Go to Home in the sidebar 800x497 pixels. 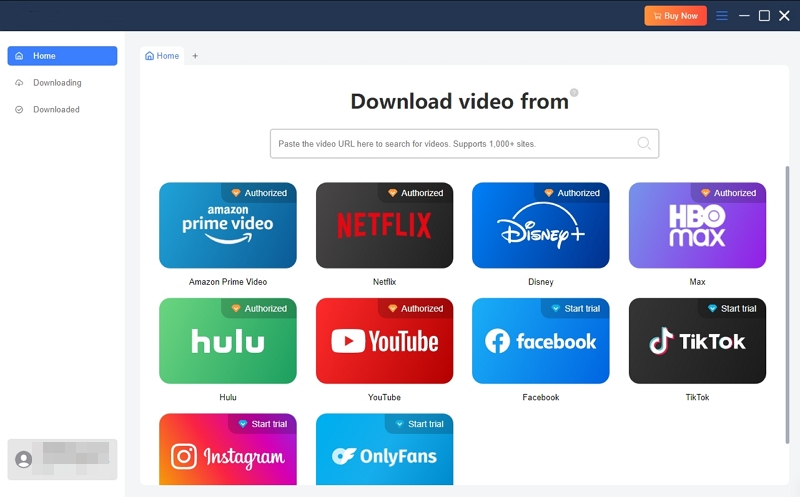pyautogui.click(x=62, y=56)
